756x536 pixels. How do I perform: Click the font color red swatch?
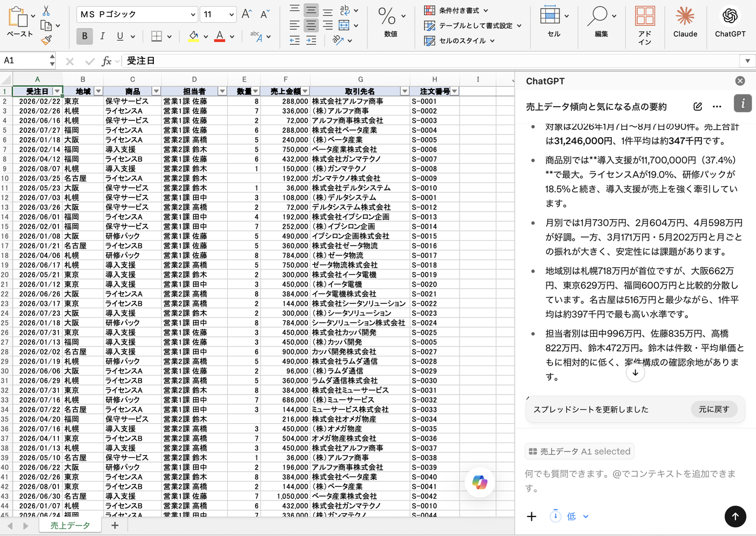tap(220, 36)
